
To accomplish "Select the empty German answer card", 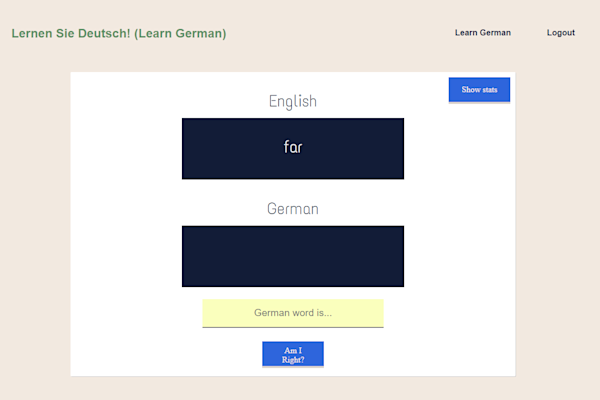I will pyautogui.click(x=293, y=256).
